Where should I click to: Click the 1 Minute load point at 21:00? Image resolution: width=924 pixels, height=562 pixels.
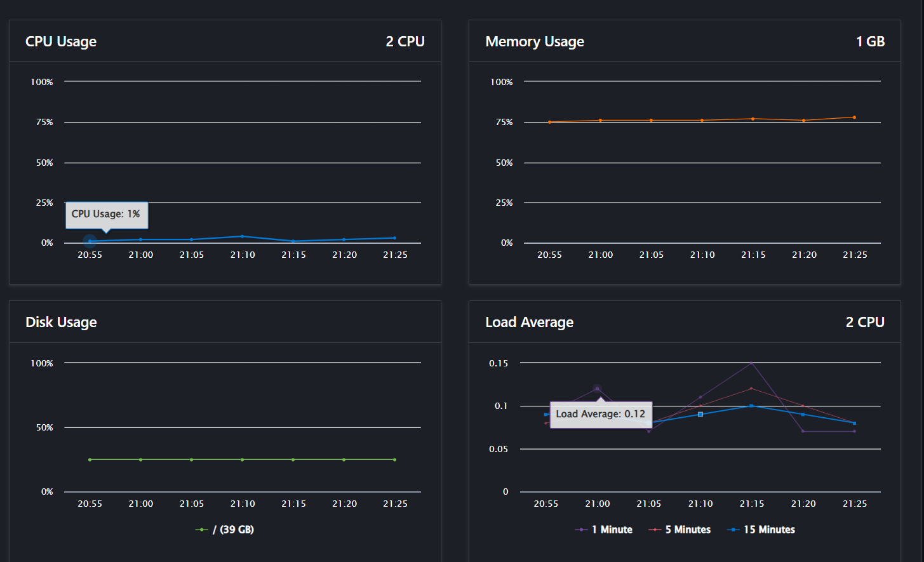pyautogui.click(x=597, y=389)
